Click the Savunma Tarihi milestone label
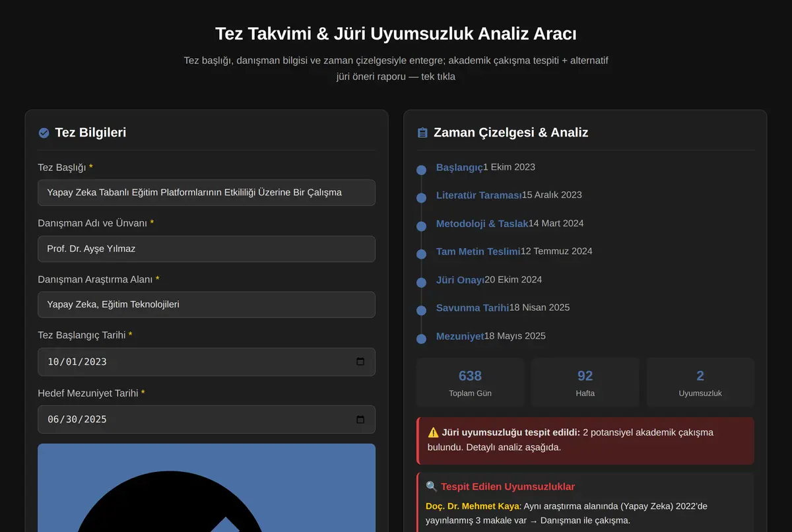Image resolution: width=792 pixels, height=532 pixels. [x=473, y=308]
